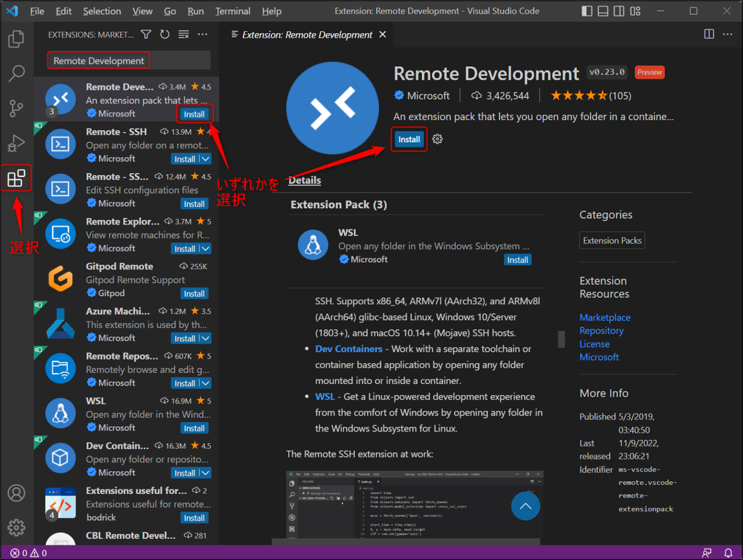Open the Terminal menu
Image resolution: width=743 pixels, height=560 pixels.
point(233,11)
